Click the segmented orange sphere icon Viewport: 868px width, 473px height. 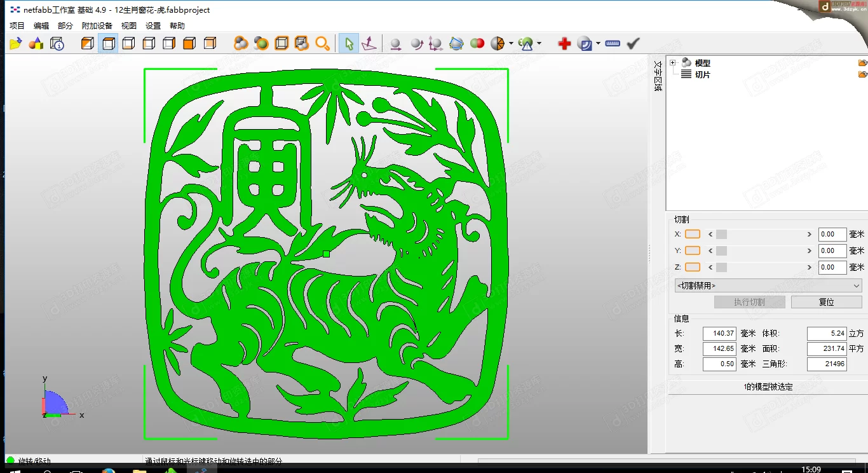(498, 43)
